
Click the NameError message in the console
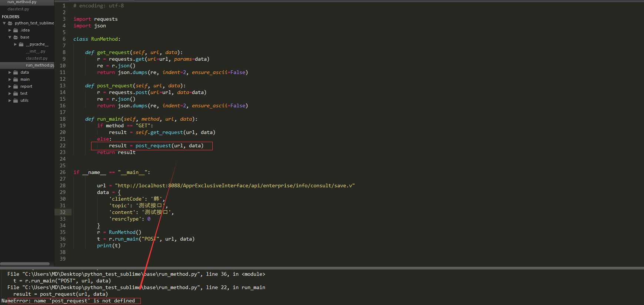(x=68, y=301)
